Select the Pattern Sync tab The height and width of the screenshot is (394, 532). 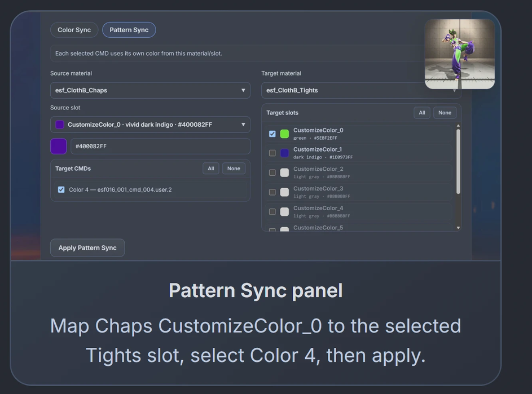pyautogui.click(x=129, y=30)
